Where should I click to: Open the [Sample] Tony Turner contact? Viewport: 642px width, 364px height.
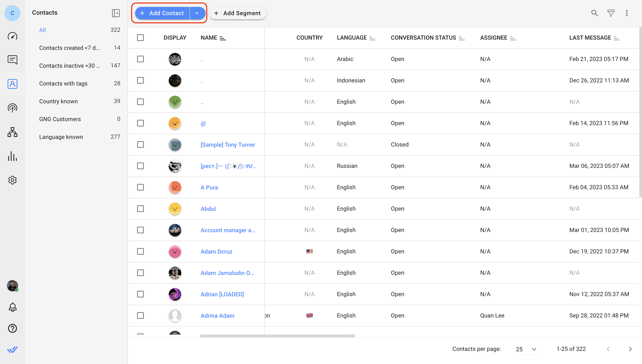228,145
